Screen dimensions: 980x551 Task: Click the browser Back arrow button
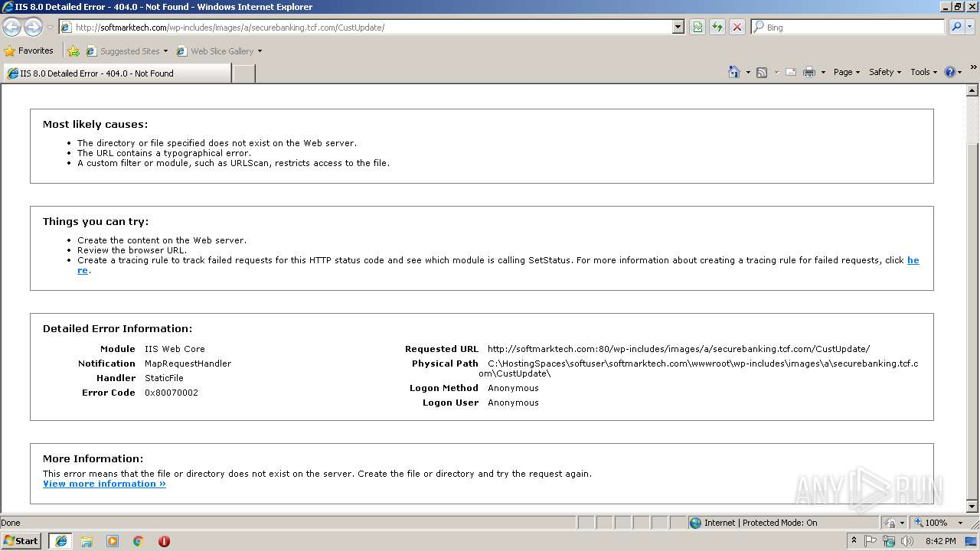pos(12,28)
